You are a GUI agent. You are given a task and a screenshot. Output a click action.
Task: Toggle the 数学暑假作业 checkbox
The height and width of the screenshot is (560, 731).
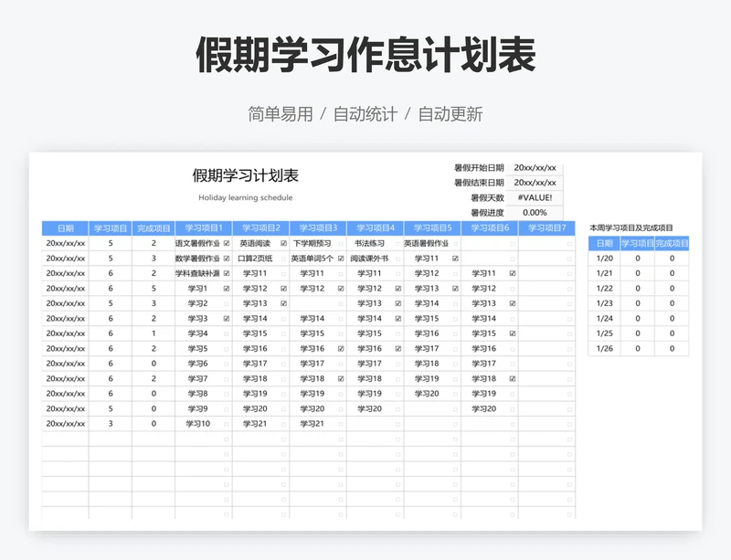(x=227, y=259)
